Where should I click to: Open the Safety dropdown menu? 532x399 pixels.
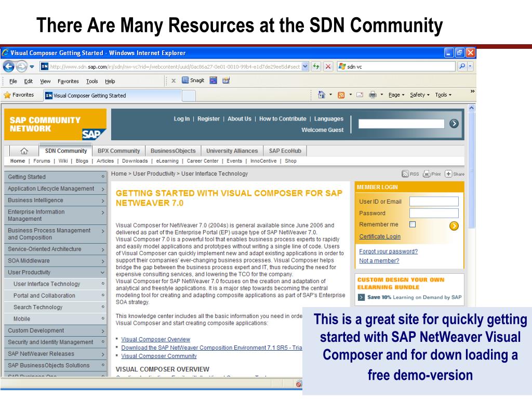click(420, 95)
